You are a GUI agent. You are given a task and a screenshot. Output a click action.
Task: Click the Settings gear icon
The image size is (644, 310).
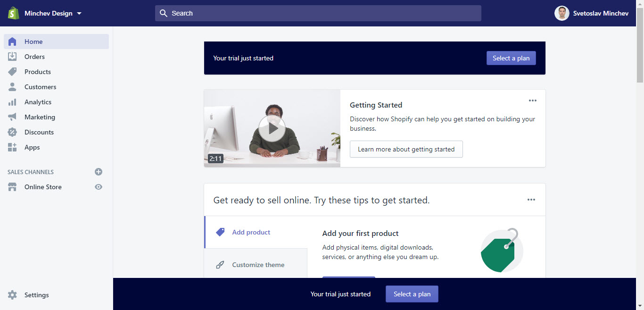pos(12,295)
